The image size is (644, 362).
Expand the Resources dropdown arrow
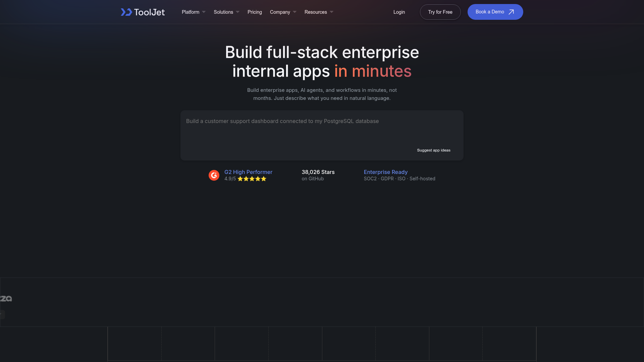(331, 12)
